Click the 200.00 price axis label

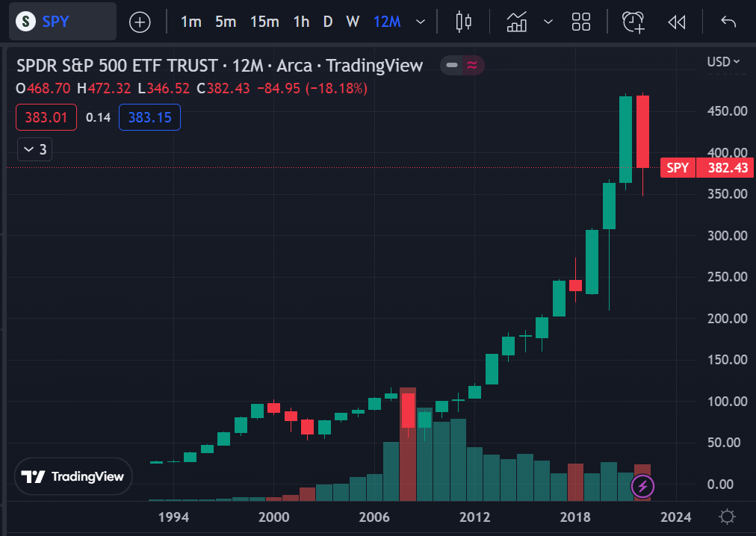[727, 319]
